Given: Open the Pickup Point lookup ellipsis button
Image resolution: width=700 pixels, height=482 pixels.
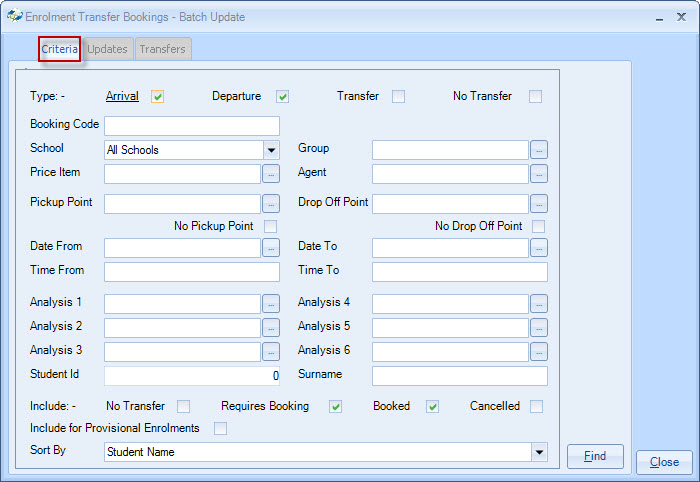Looking at the screenshot, I should tap(271, 204).
